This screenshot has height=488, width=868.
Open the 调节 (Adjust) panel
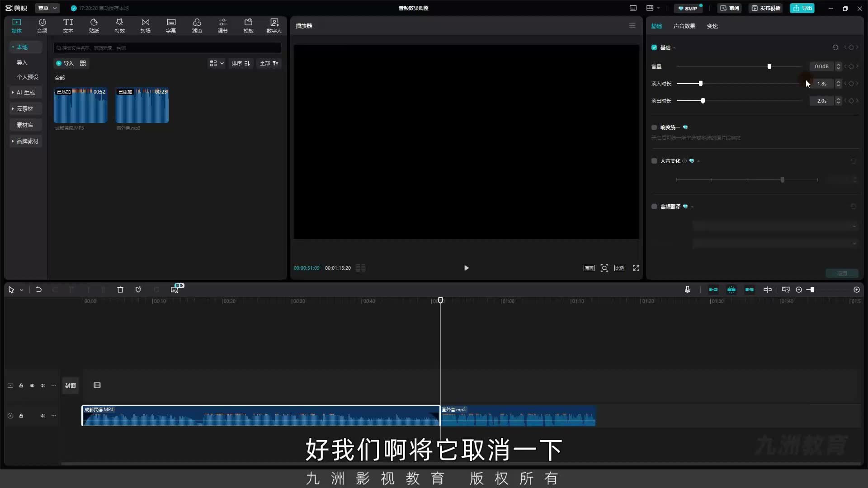click(x=223, y=26)
